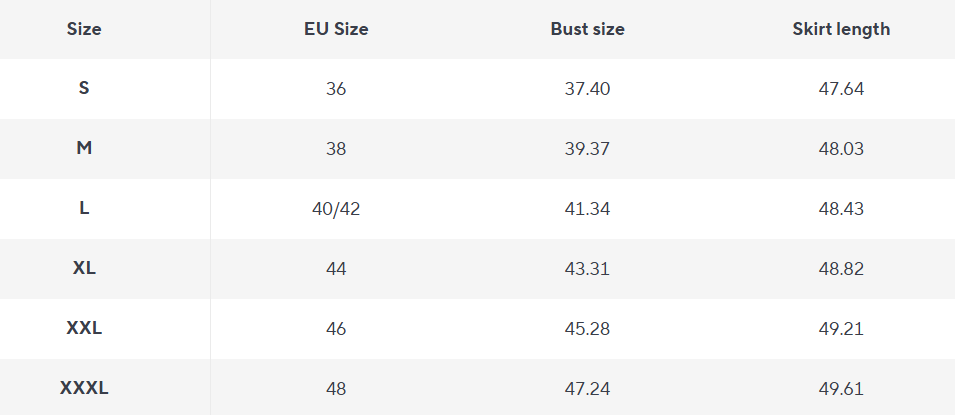
Task: Select skirt length value 48.43
Action: (x=841, y=209)
